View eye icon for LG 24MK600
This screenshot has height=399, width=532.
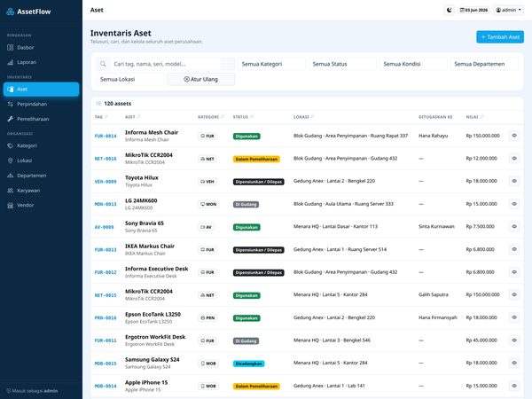point(514,204)
